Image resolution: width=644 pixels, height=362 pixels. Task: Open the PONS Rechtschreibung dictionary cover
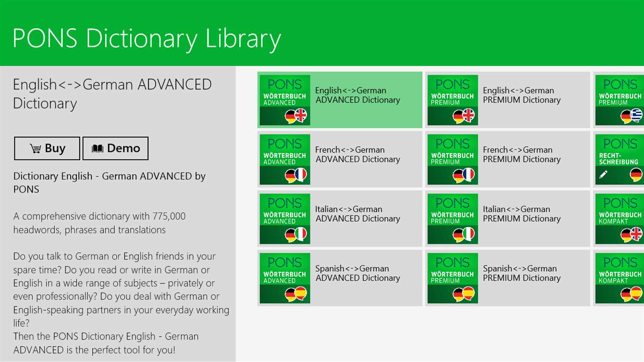pyautogui.click(x=619, y=160)
